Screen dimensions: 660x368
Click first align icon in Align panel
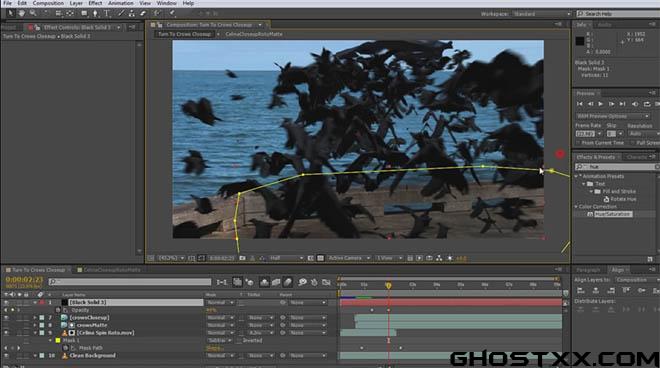[580, 291]
